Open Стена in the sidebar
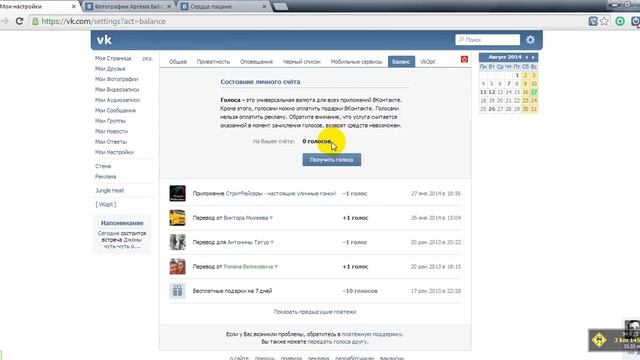This screenshot has height=360, width=640. click(x=103, y=166)
